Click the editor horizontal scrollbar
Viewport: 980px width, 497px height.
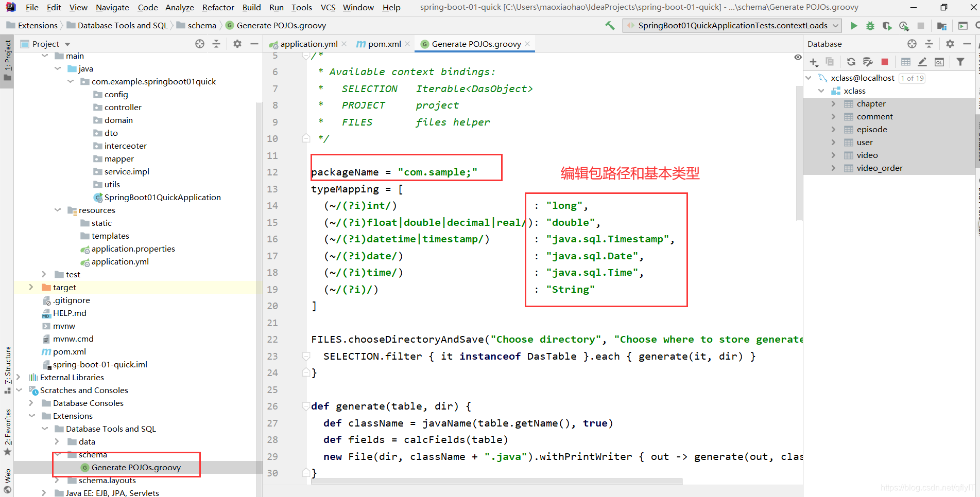coord(496,482)
